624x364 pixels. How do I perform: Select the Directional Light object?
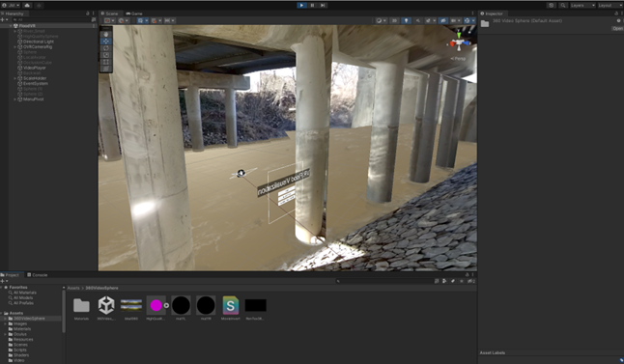click(39, 42)
